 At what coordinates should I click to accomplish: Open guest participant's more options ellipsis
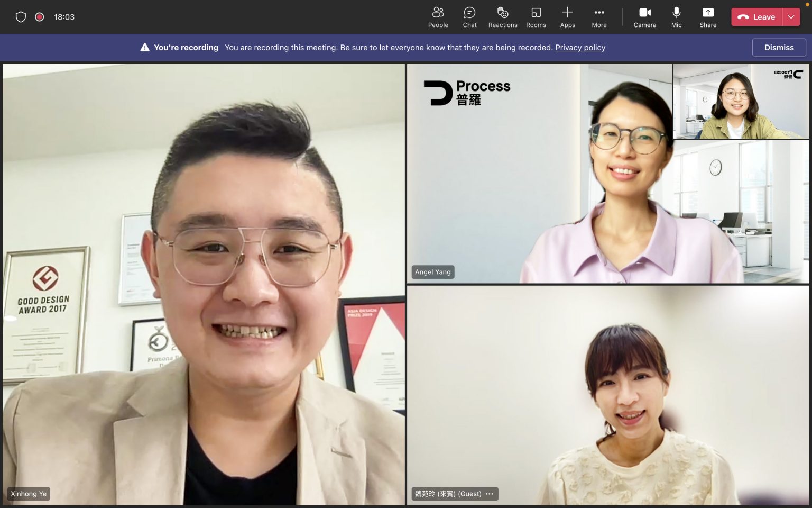pos(490,494)
